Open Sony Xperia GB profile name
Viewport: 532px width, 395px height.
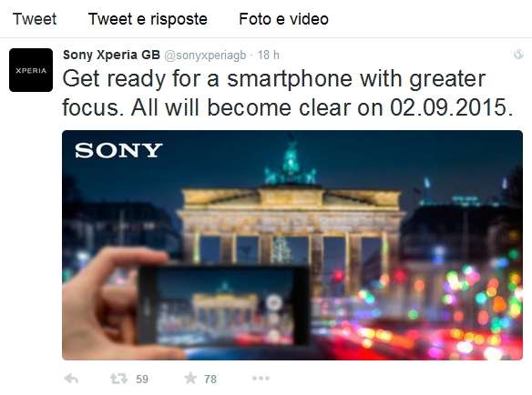click(x=111, y=55)
